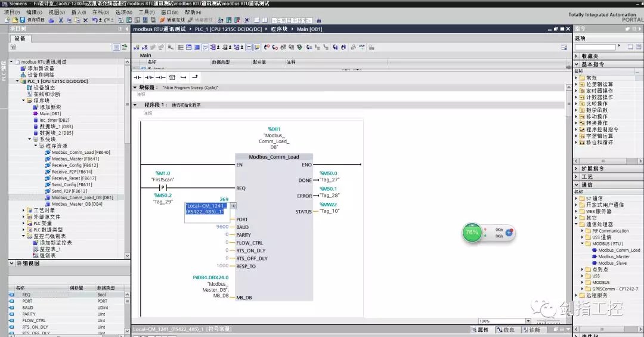
Task: Select Modbus_Master instruction in MODBUS (RTU) folder
Action: click(614, 256)
